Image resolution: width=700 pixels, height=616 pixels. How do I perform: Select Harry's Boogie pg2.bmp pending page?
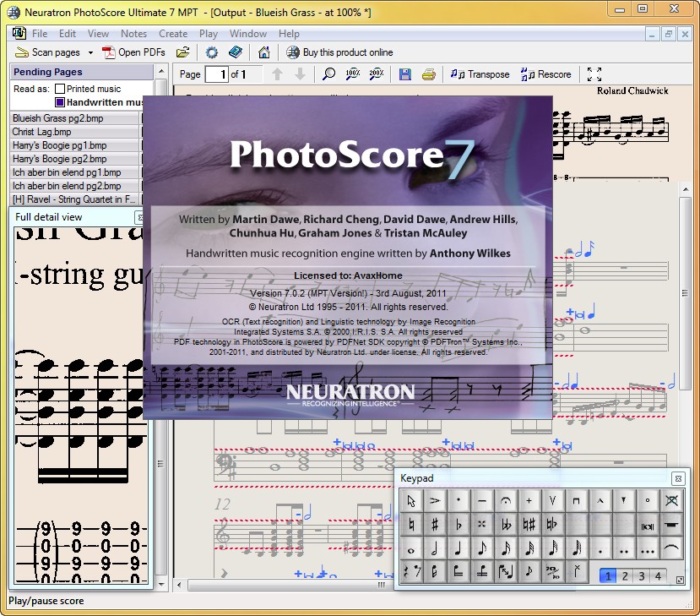click(74, 159)
